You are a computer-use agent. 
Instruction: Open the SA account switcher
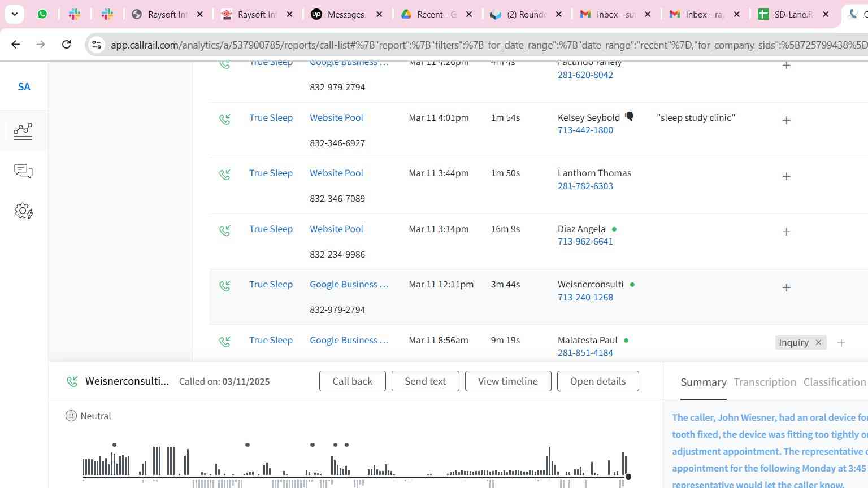click(x=24, y=86)
